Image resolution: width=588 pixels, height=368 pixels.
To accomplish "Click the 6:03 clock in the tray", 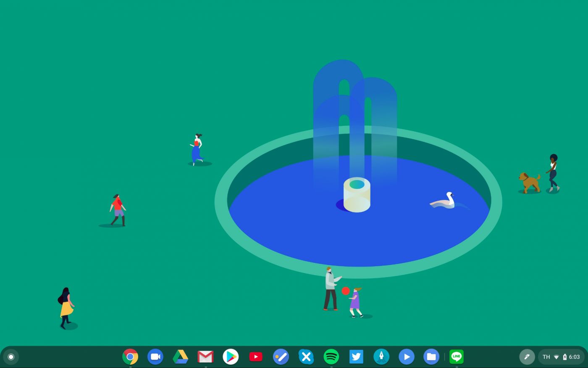I will coord(574,357).
